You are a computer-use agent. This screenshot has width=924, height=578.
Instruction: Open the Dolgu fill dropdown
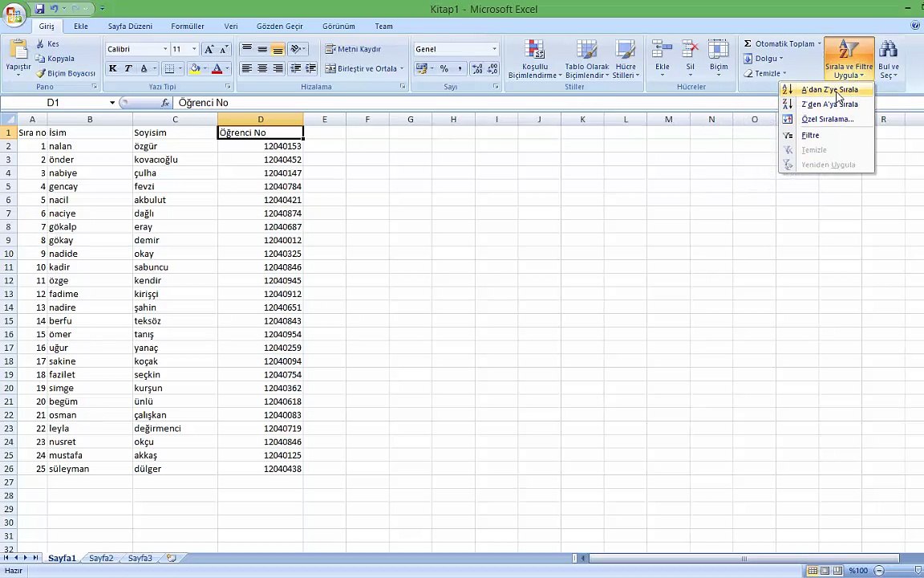(x=763, y=59)
